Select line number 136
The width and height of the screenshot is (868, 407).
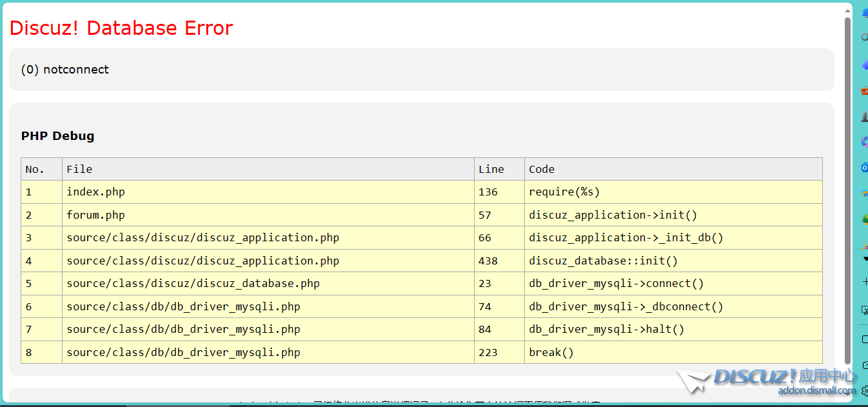click(x=488, y=192)
